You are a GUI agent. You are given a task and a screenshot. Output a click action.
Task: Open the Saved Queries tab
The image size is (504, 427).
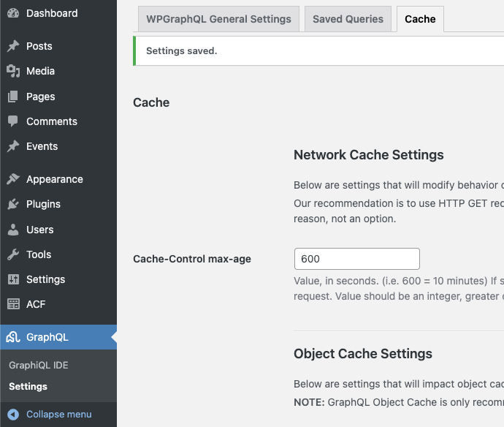[x=348, y=19]
